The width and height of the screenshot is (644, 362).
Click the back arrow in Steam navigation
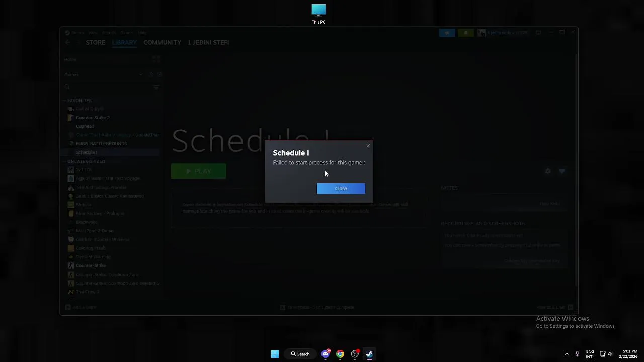pyautogui.click(x=67, y=43)
